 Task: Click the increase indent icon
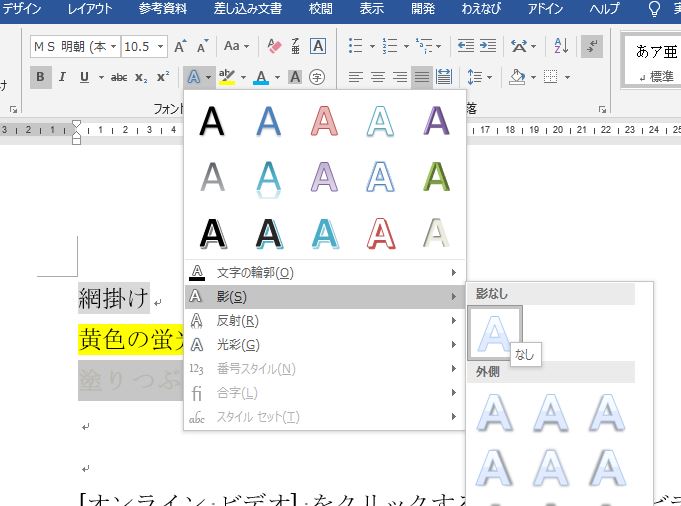pos(488,46)
